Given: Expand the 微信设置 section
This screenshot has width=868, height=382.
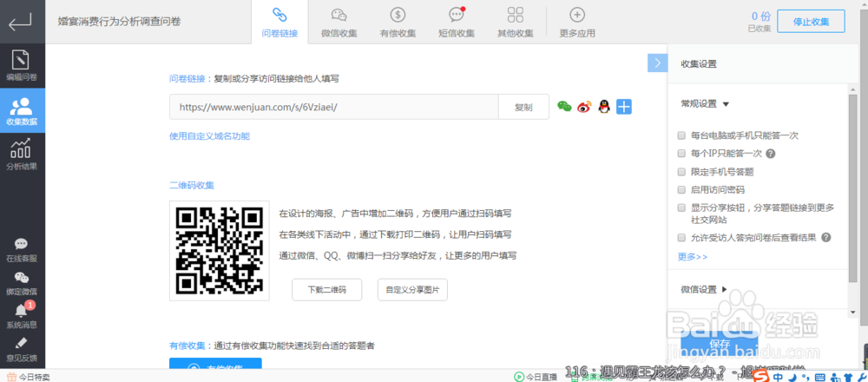Looking at the screenshot, I should pos(704,289).
